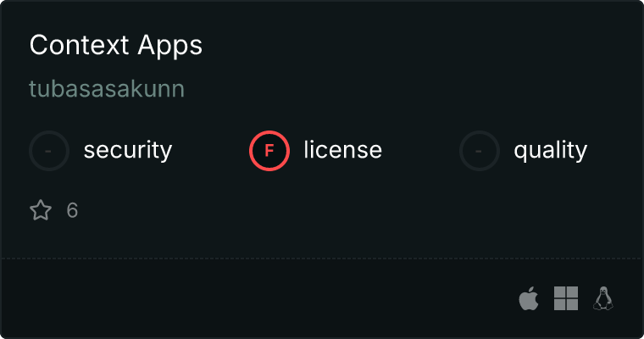Click the Apple macOS platform icon

(529, 298)
